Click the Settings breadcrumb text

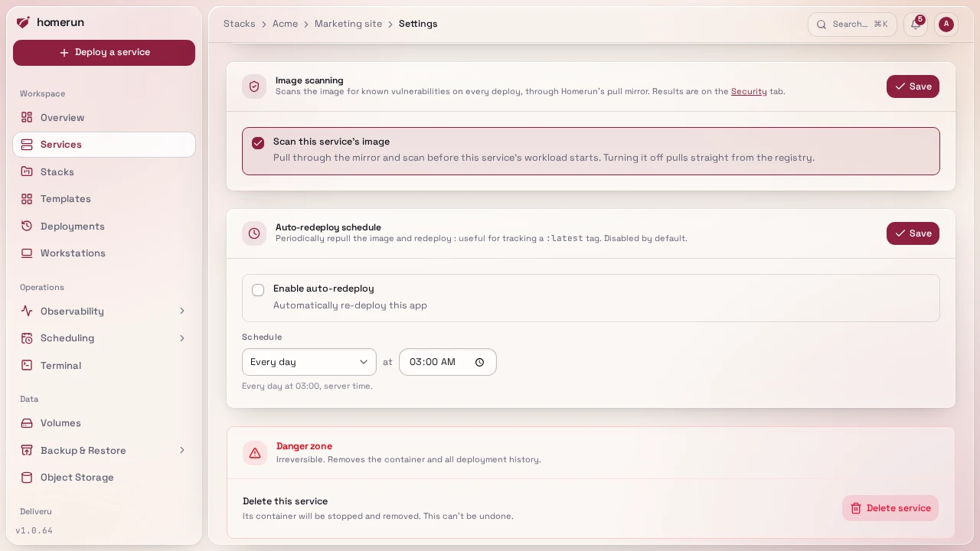click(x=418, y=24)
